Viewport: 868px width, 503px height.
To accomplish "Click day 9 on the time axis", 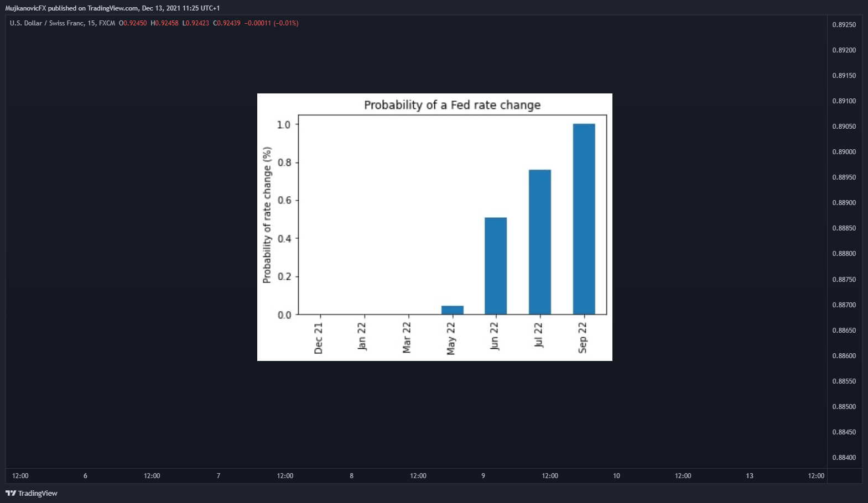I will 484,476.
